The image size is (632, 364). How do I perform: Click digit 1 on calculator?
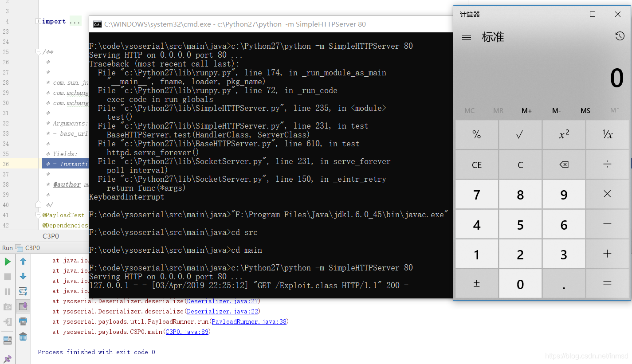[477, 254]
